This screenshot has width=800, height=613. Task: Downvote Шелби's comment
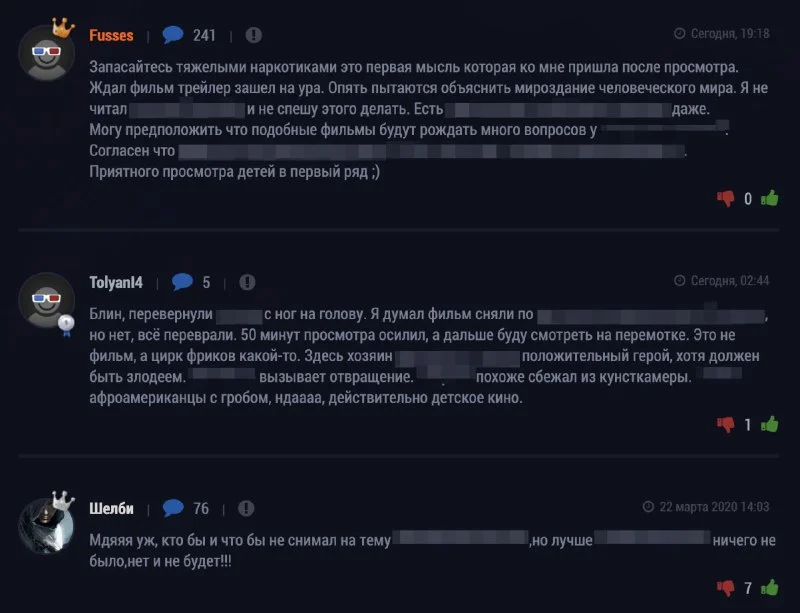pyautogui.click(x=726, y=587)
